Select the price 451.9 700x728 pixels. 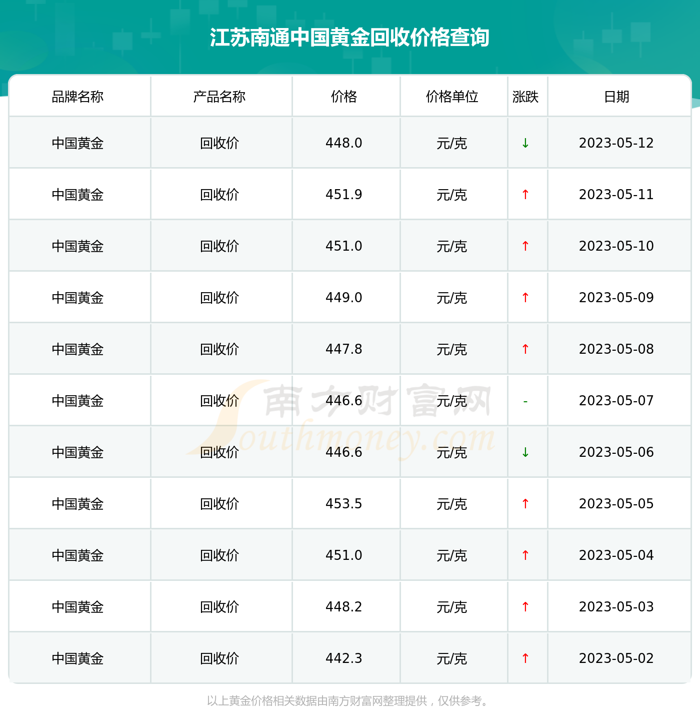pyautogui.click(x=344, y=195)
